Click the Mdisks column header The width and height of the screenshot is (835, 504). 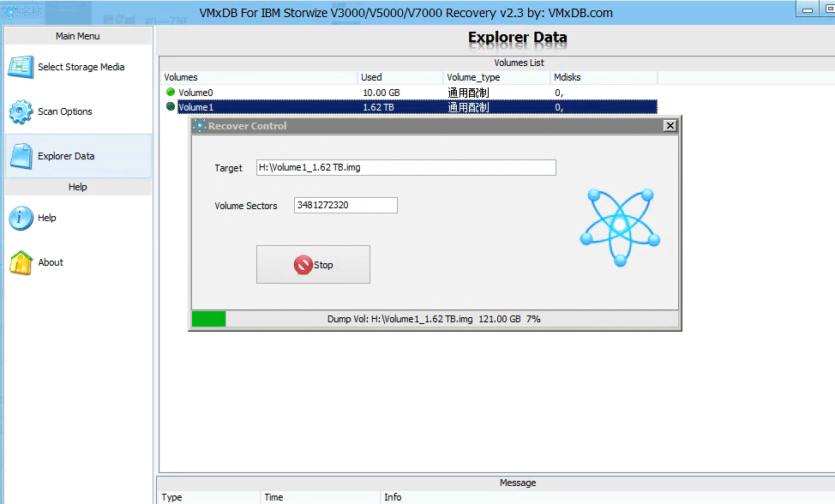[604, 77]
